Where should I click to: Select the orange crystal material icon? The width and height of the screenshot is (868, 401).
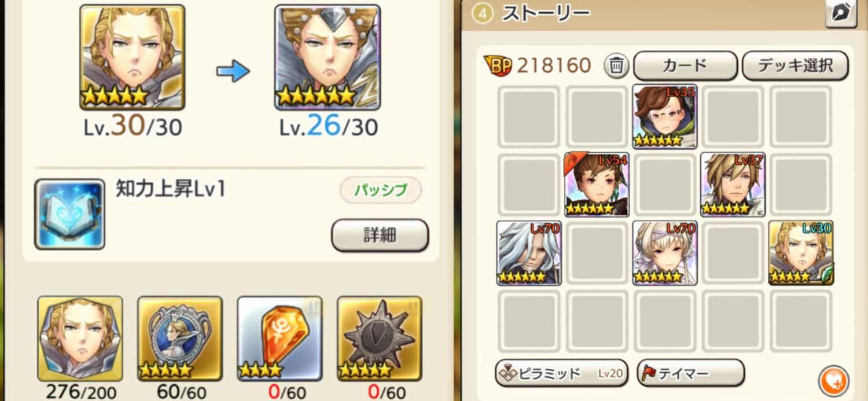279,339
